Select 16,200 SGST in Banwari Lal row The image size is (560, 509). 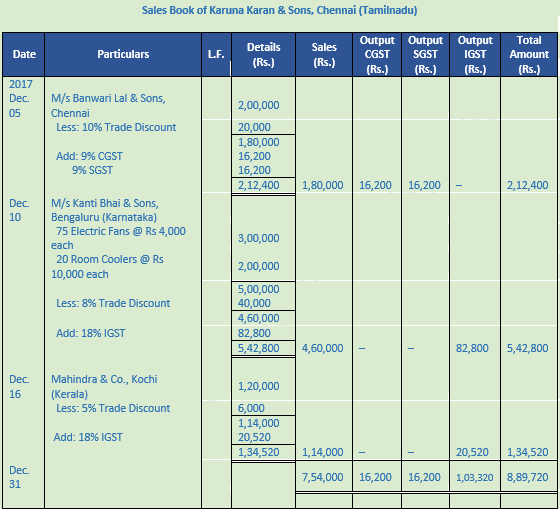tap(424, 185)
